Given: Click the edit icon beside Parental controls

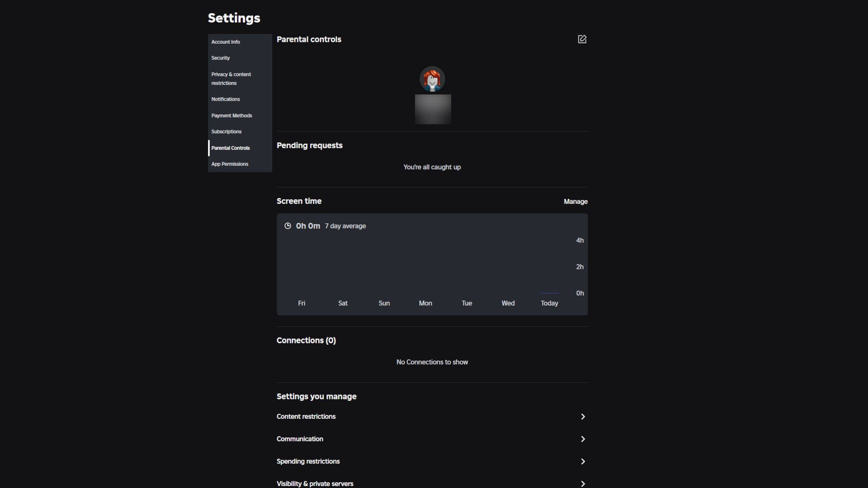Looking at the screenshot, I should pos(582,39).
